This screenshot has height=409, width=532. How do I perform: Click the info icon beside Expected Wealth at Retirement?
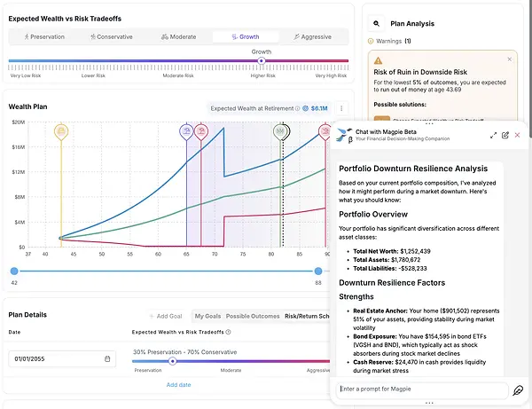297,108
